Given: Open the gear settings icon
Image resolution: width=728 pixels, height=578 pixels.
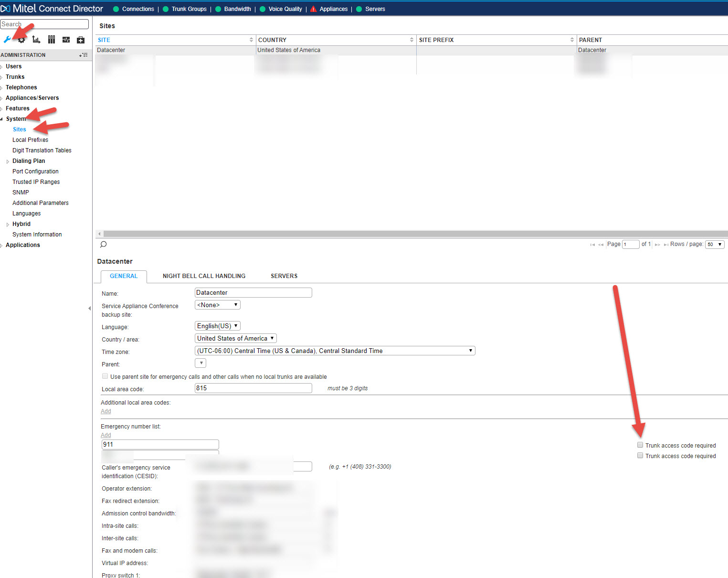Looking at the screenshot, I should pyautogui.click(x=21, y=40).
